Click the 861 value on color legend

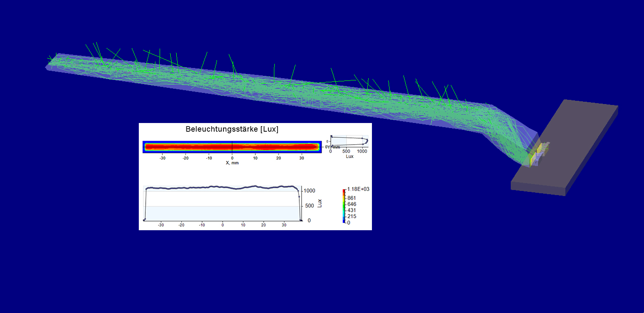tap(352, 198)
